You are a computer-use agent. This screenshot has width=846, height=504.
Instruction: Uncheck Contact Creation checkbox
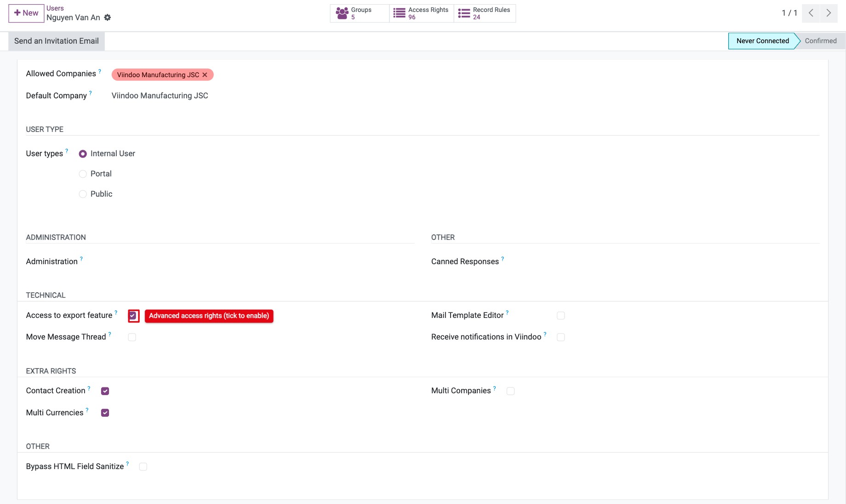(105, 391)
